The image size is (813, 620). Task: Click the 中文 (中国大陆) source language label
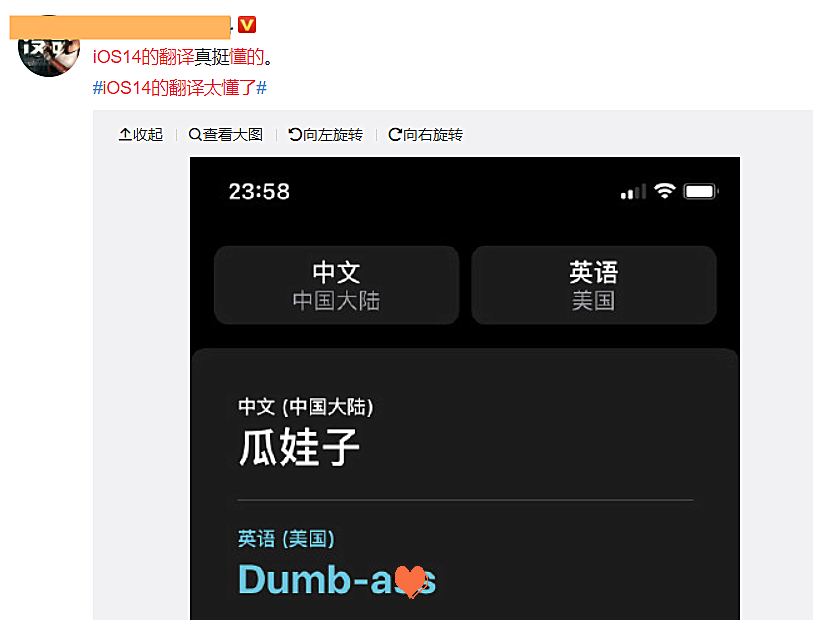305,407
